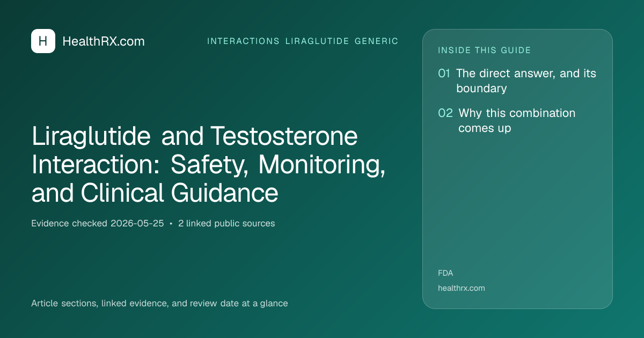
Task: Click the 'FDA' source label
Action: pyautogui.click(x=445, y=273)
